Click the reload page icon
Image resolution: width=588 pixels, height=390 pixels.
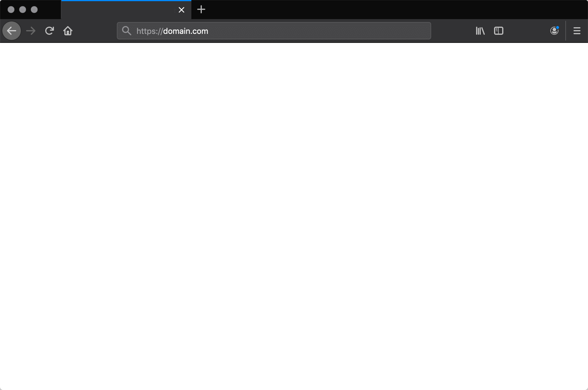coord(50,30)
